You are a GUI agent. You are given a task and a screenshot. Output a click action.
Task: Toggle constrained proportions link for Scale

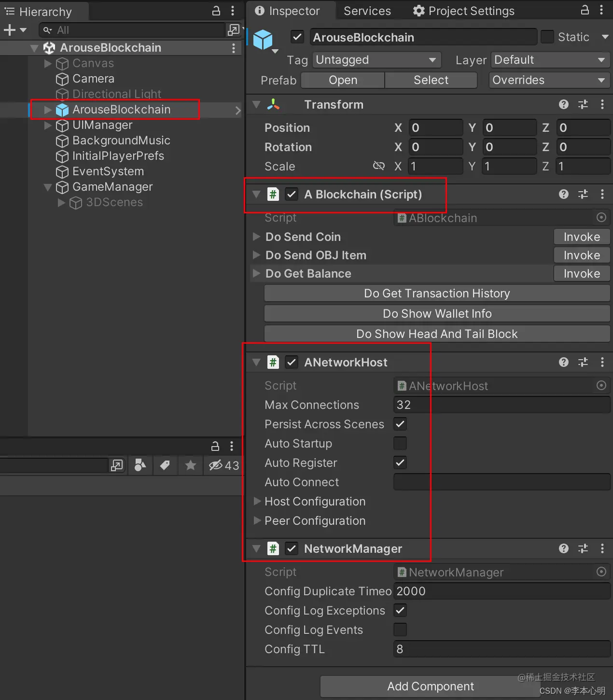pos(379,166)
